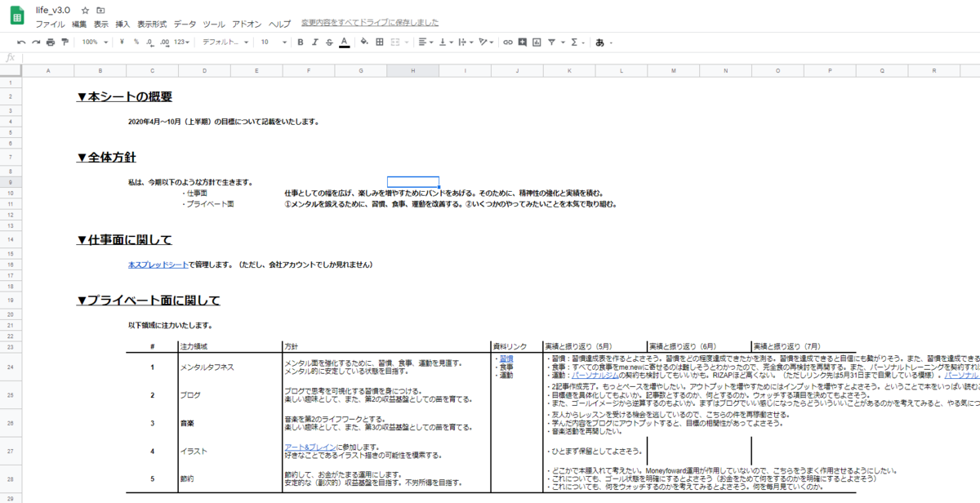The height and width of the screenshot is (503, 980).
Task: Toggle strikethrough formatting
Action: (329, 42)
